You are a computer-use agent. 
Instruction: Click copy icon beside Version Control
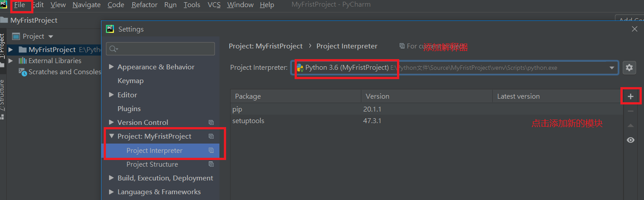coord(211,123)
